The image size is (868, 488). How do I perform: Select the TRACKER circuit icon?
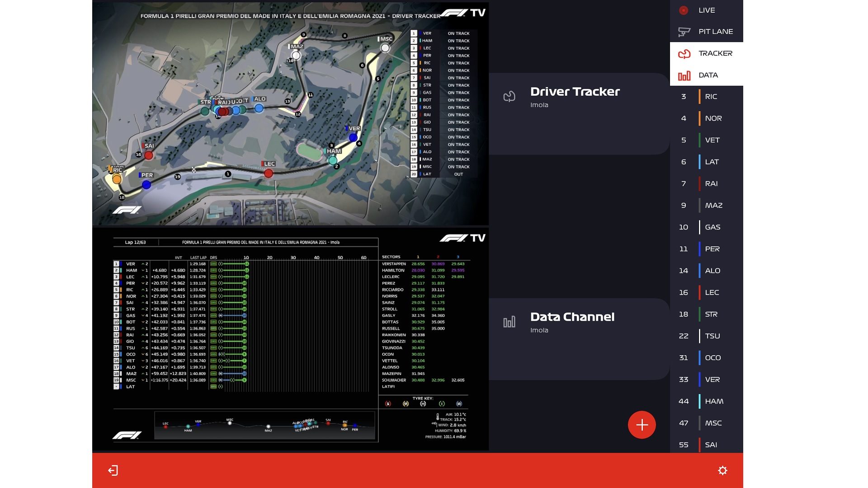coord(684,54)
